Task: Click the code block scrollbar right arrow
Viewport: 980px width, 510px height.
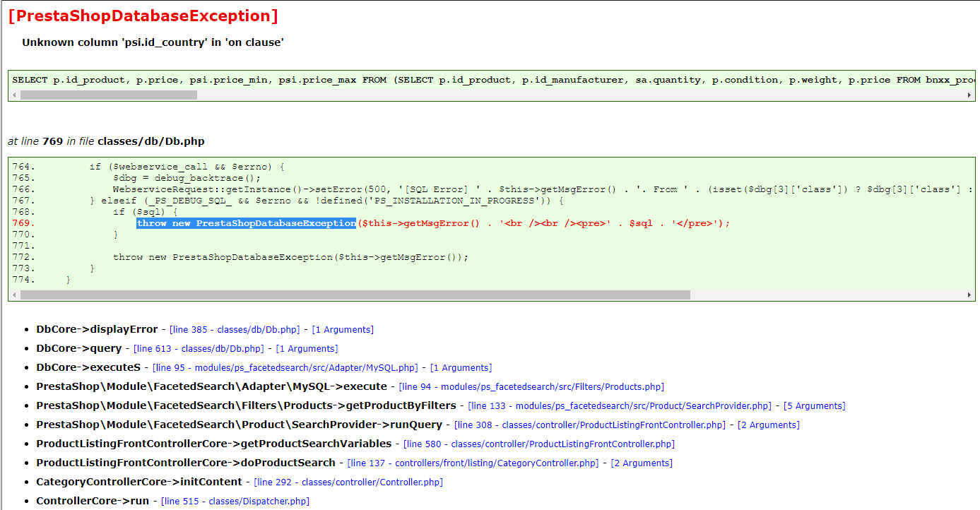Action: pos(969,295)
